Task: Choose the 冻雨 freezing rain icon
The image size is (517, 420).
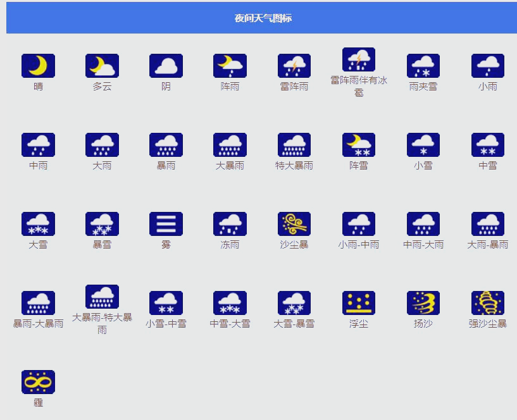Action: (x=230, y=224)
